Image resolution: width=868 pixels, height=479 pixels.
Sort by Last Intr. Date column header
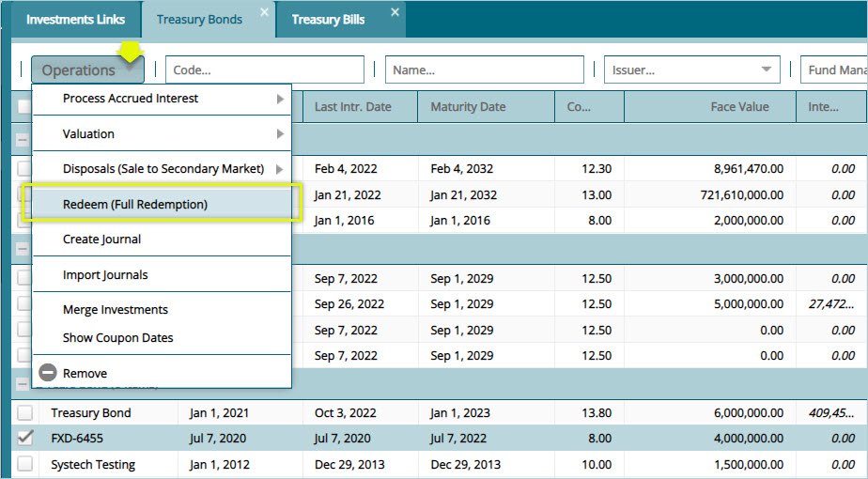tap(360, 107)
